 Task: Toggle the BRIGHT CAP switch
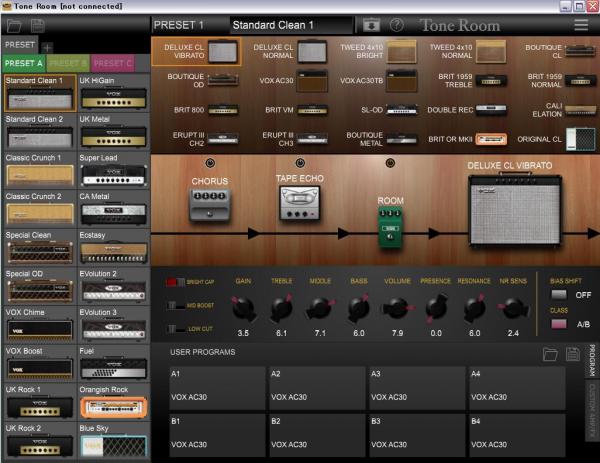175,282
